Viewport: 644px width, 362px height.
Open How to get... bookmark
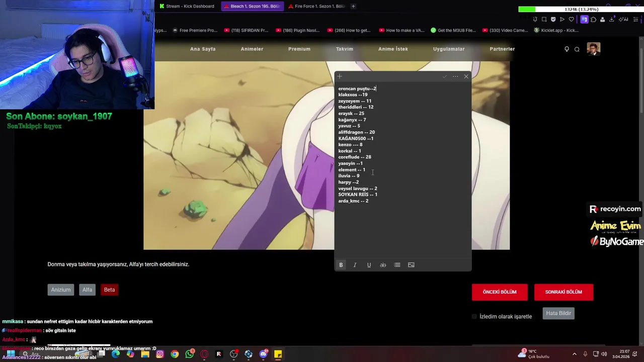click(x=349, y=30)
